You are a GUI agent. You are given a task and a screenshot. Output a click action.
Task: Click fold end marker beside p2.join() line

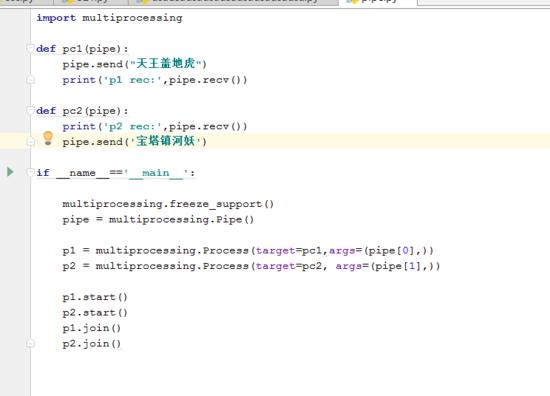pos(31,343)
